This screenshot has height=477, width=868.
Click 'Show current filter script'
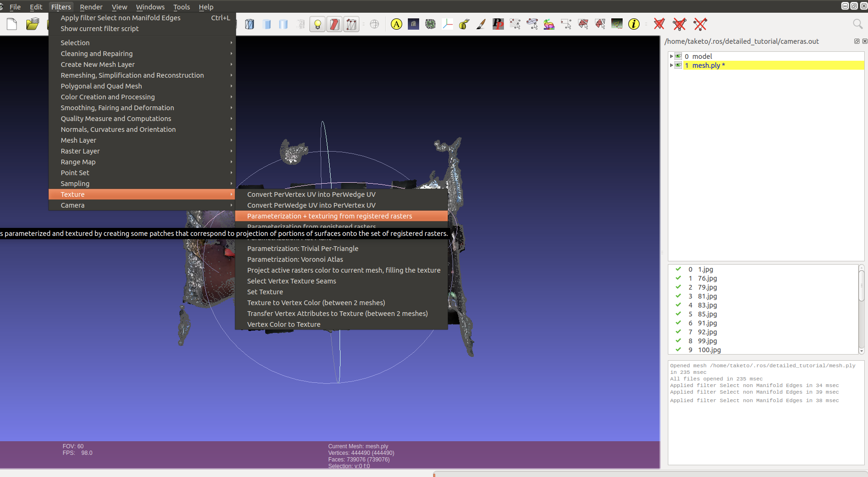(100, 29)
